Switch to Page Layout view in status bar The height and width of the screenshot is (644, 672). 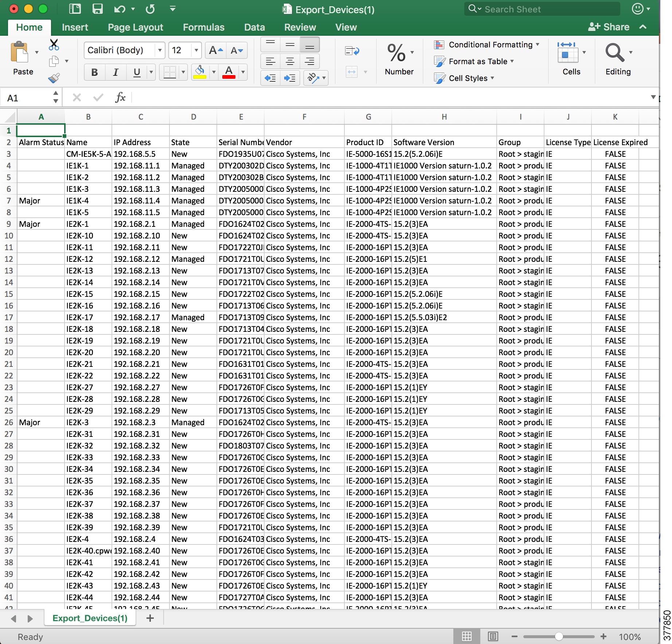(x=493, y=636)
